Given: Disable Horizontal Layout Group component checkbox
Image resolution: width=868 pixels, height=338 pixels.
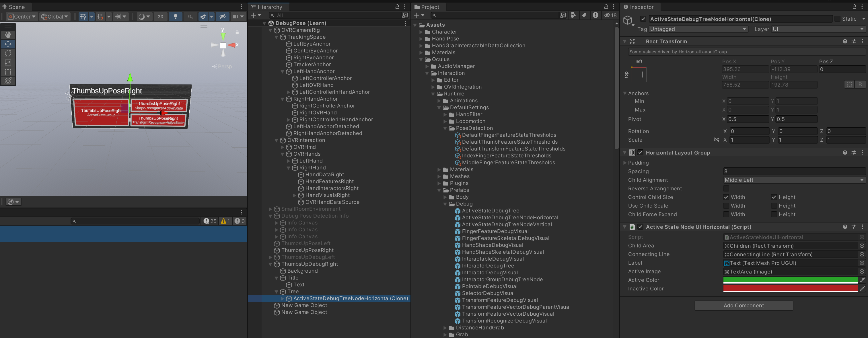Looking at the screenshot, I should click(640, 153).
